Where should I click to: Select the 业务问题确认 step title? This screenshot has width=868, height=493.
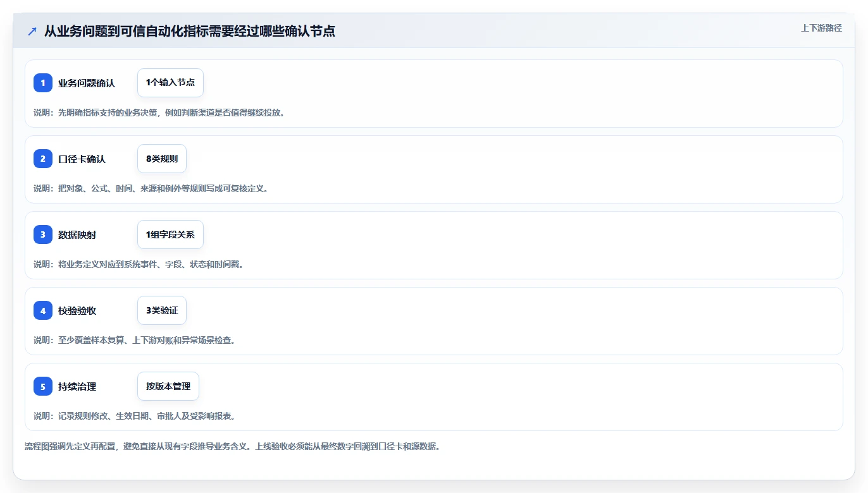(87, 83)
